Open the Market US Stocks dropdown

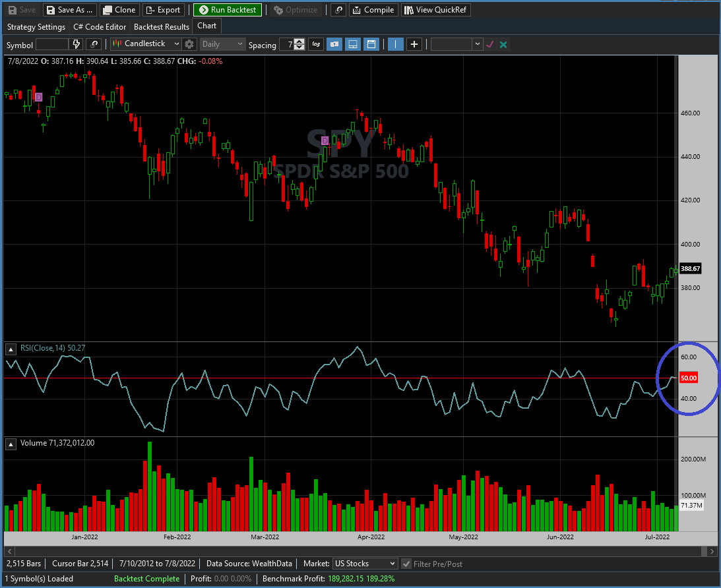point(365,564)
